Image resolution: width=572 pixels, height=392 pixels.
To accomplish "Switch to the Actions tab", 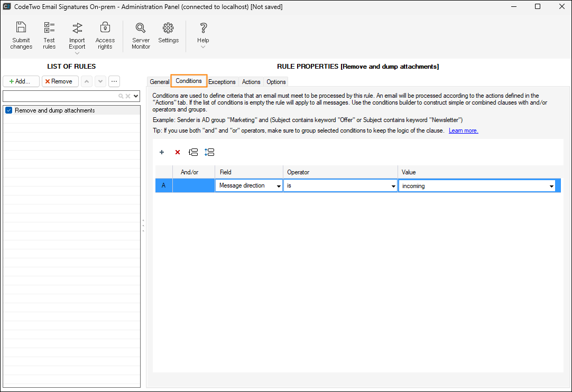I will click(x=251, y=82).
